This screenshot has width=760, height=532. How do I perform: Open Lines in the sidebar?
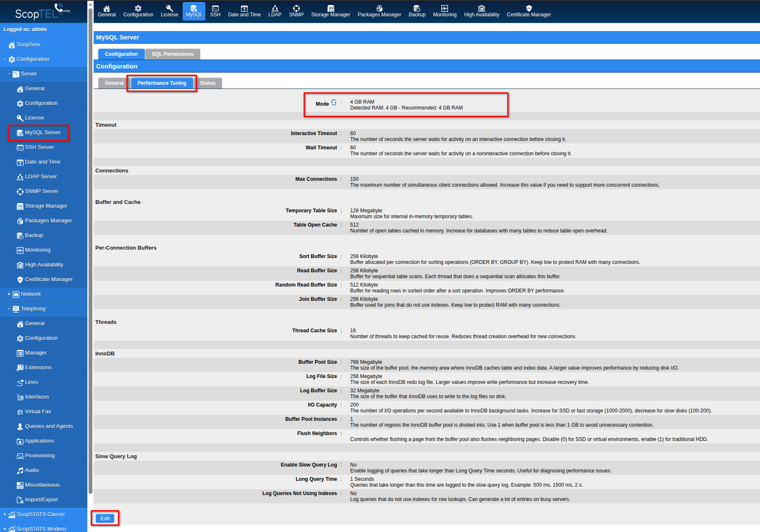28,382
